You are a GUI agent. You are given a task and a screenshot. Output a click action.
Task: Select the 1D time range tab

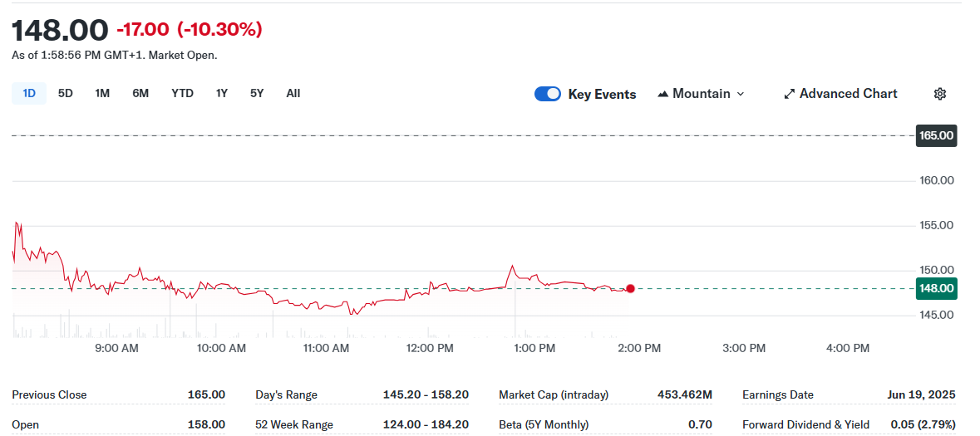[x=29, y=94]
